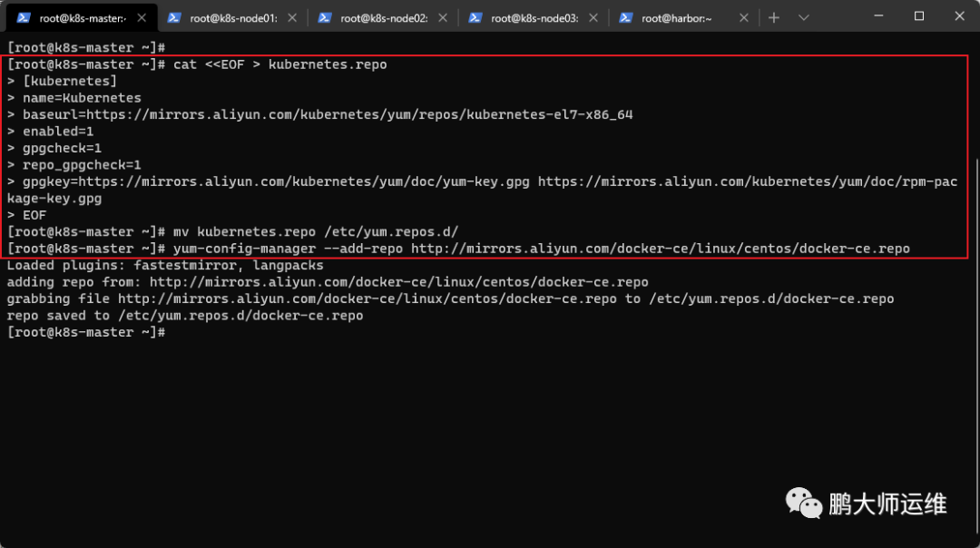The width and height of the screenshot is (980, 548).
Task: Click the terminal icon on harbor tab
Action: click(625, 17)
